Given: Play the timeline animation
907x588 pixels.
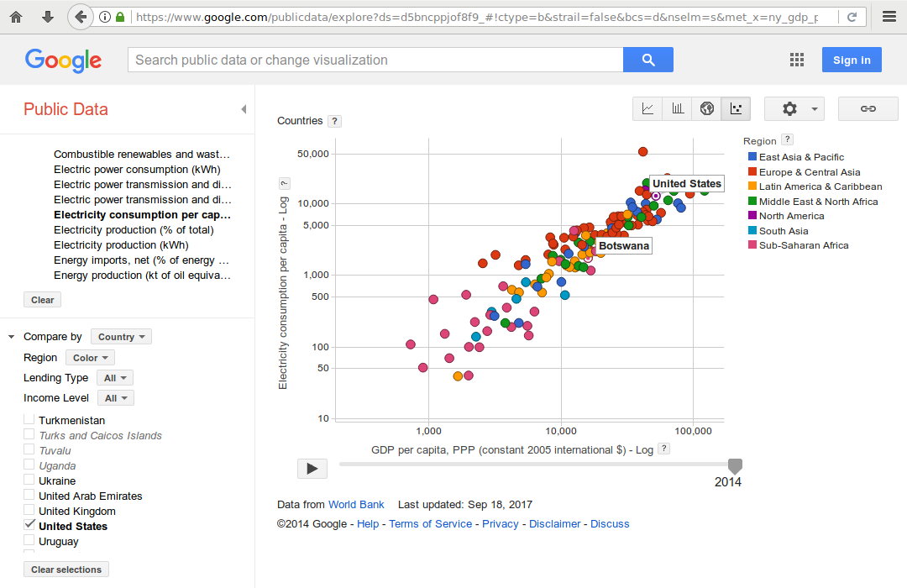Looking at the screenshot, I should pyautogui.click(x=312, y=469).
